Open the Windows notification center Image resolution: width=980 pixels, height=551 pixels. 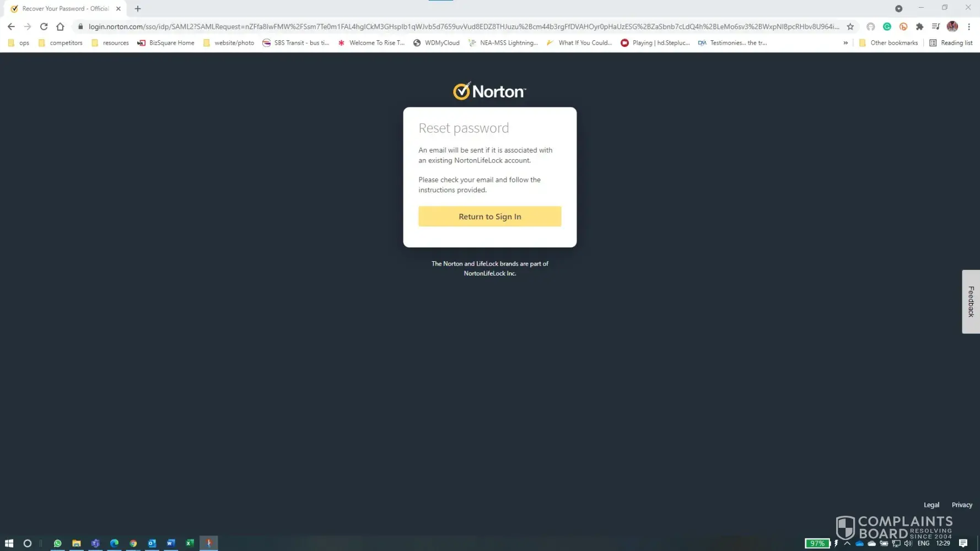pos(963,543)
